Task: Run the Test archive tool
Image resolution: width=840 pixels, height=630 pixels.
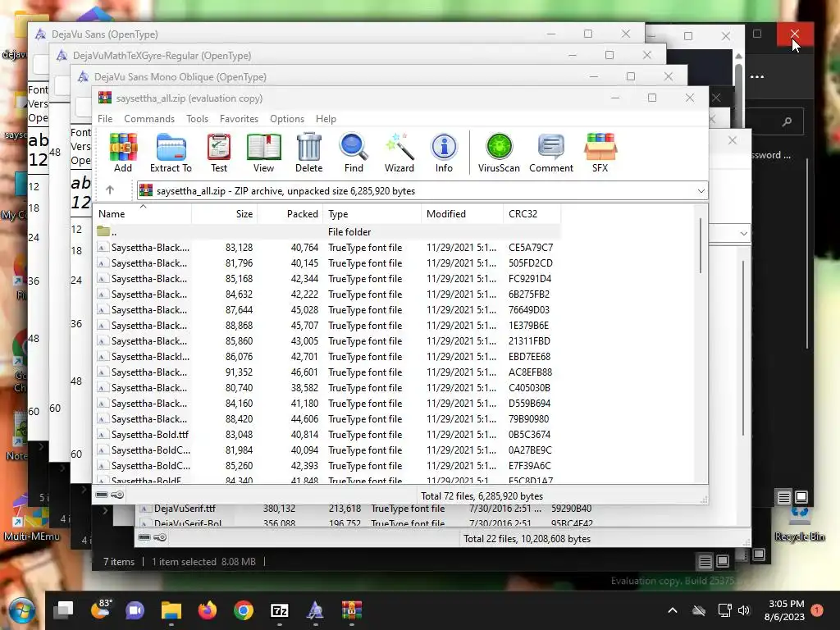Action: pos(218,153)
